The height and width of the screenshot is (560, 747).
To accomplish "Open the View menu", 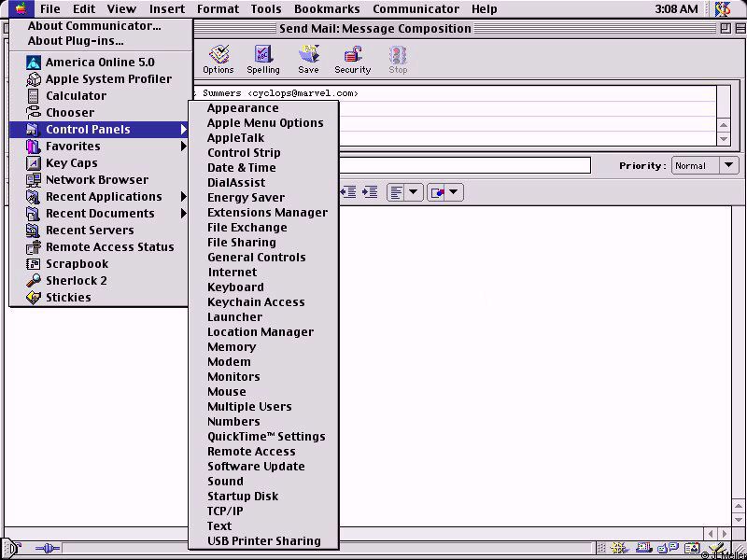I will [x=121, y=9].
